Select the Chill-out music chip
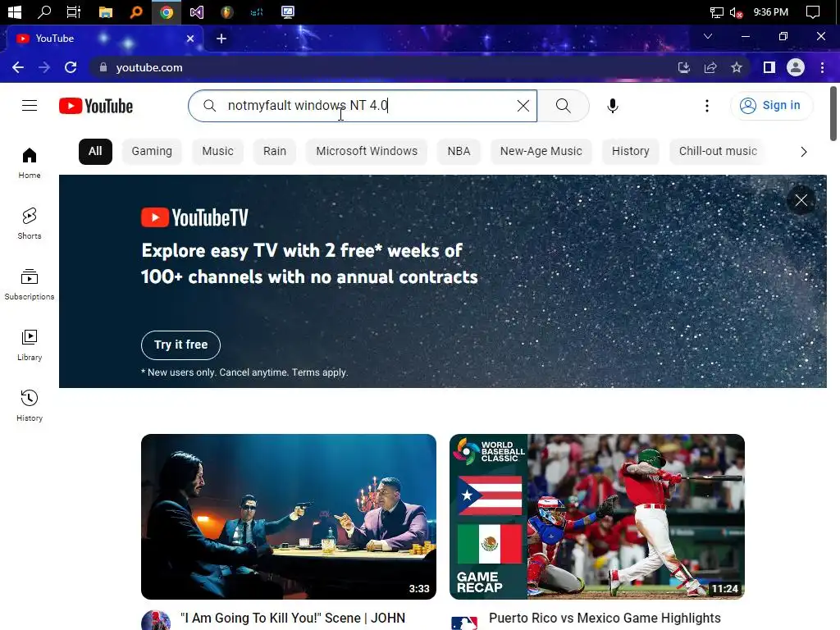Viewport: 840px width, 630px height. (x=718, y=152)
